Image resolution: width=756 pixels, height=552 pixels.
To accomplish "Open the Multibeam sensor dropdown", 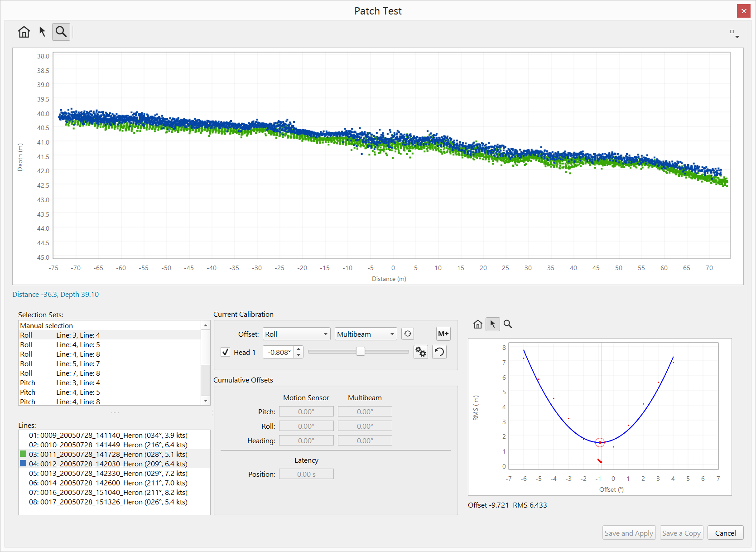I will click(366, 334).
